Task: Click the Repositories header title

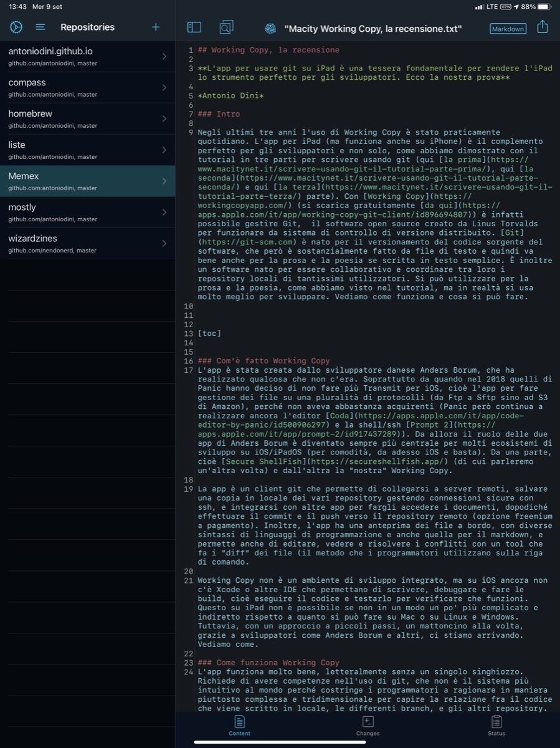Action: tap(87, 27)
